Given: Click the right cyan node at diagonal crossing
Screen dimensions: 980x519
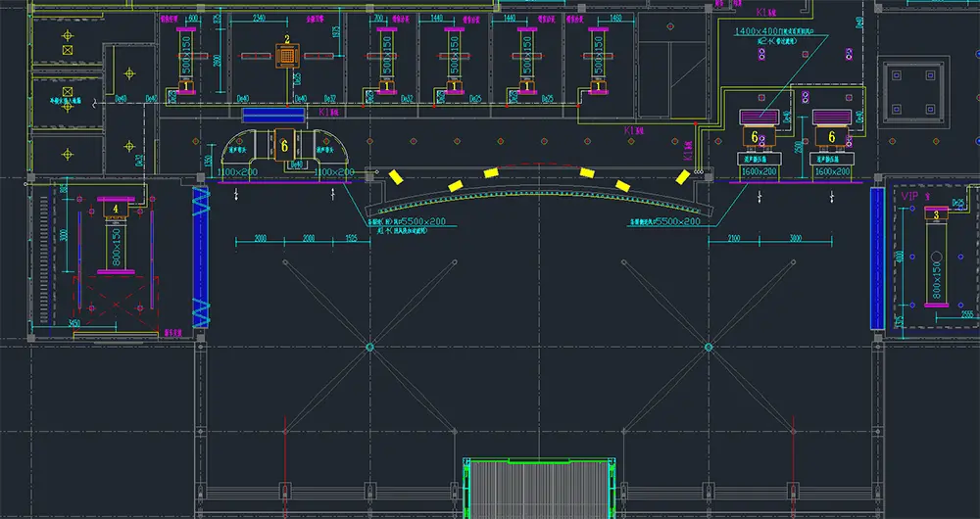Looking at the screenshot, I should (x=709, y=347).
